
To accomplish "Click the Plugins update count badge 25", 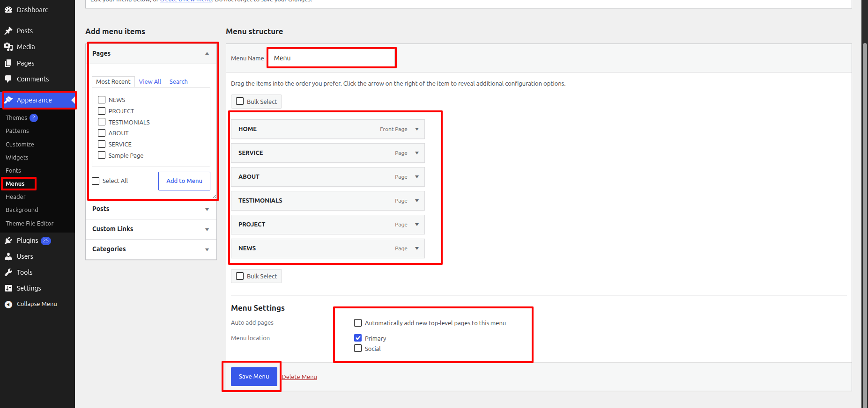I will 46,240.
